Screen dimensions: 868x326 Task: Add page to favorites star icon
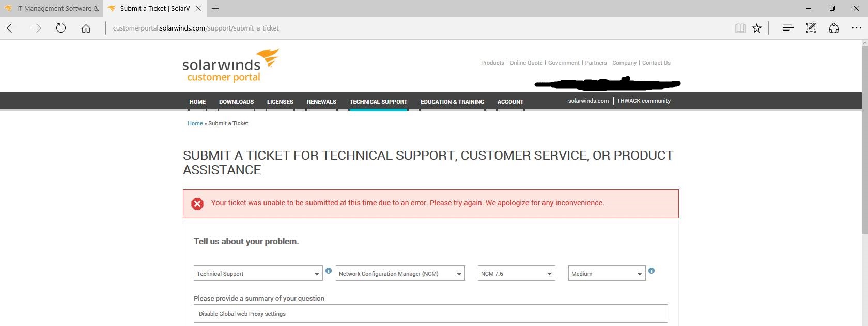[757, 28]
